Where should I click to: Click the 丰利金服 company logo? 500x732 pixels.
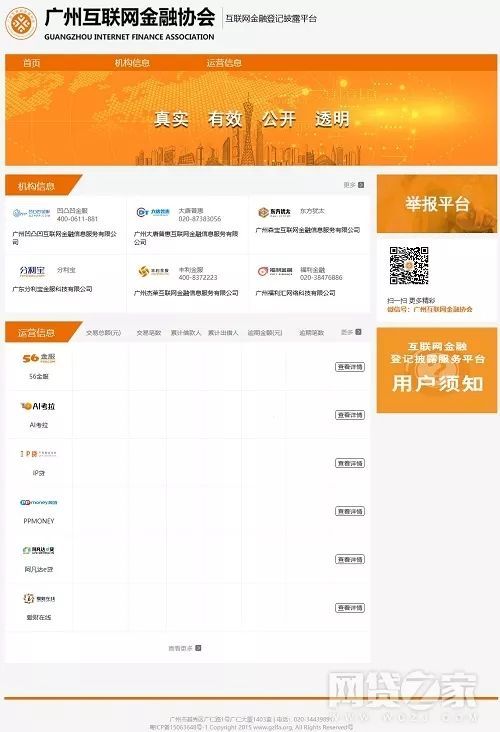coord(154,272)
